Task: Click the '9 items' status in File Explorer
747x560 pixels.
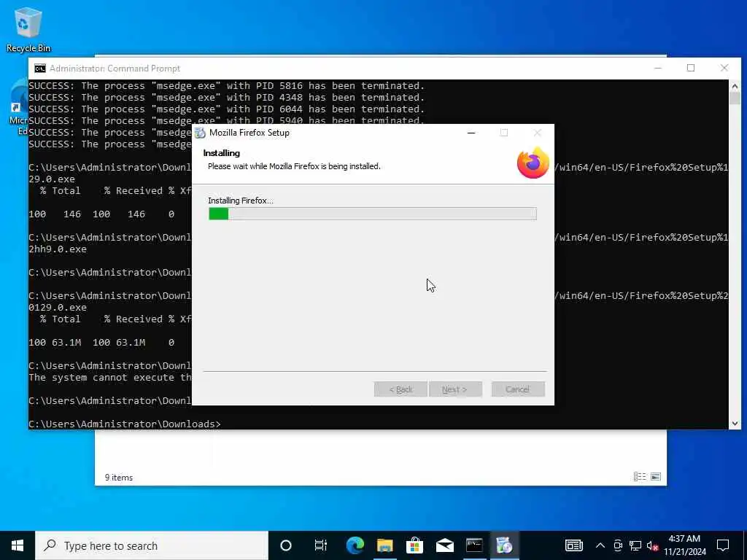Action: point(119,477)
